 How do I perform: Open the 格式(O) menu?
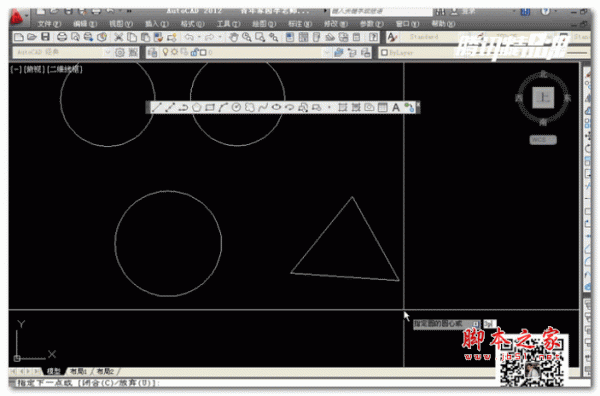(192, 24)
